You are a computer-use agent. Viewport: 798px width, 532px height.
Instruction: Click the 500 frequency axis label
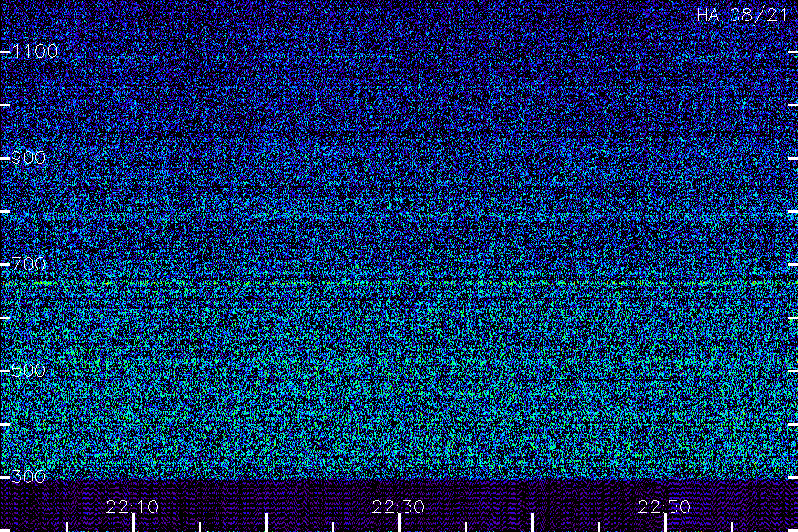pyautogui.click(x=28, y=370)
